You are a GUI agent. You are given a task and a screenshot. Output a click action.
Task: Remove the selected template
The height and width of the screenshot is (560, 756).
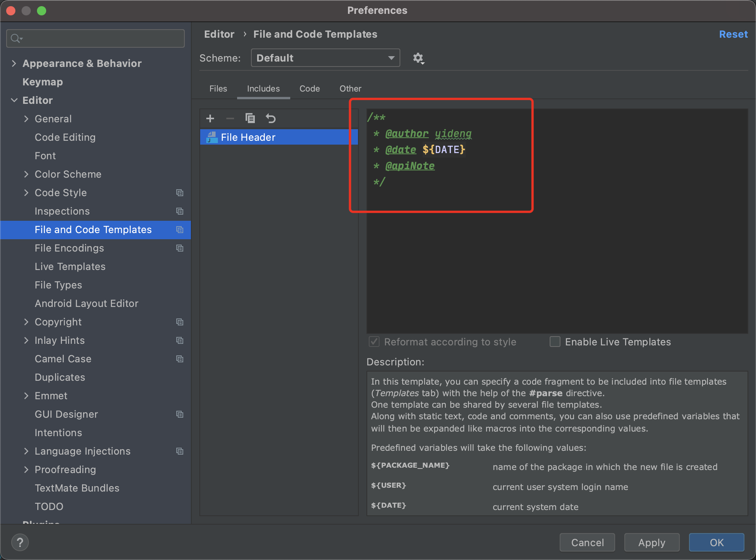[230, 118]
